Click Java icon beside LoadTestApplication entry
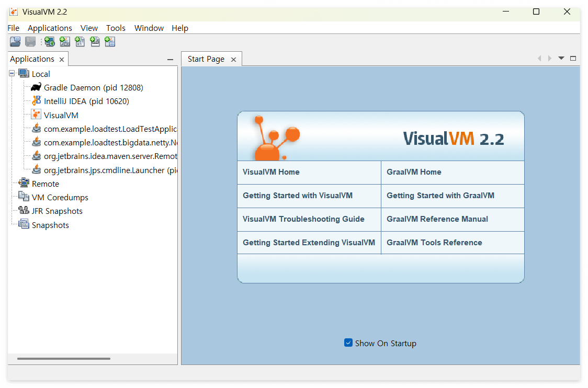588x388 pixels. (x=37, y=129)
